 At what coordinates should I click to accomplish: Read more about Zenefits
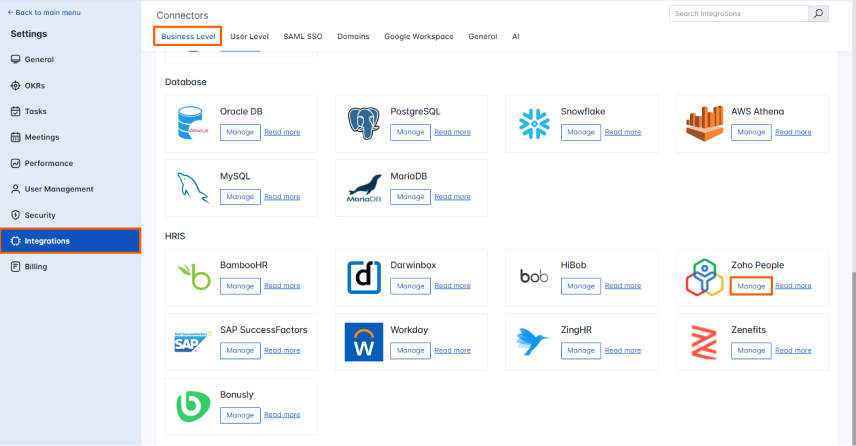tap(793, 350)
